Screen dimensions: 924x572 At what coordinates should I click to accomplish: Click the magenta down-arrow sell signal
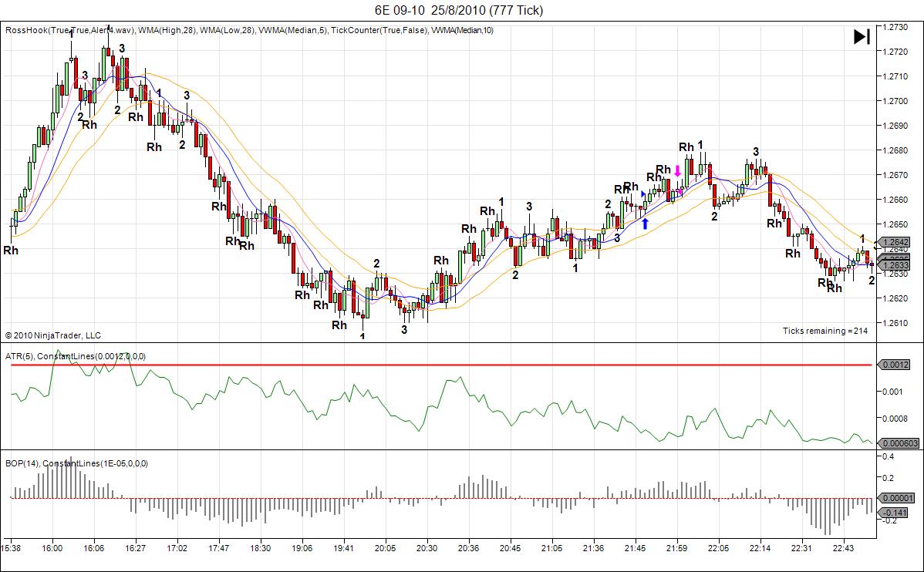click(x=679, y=170)
